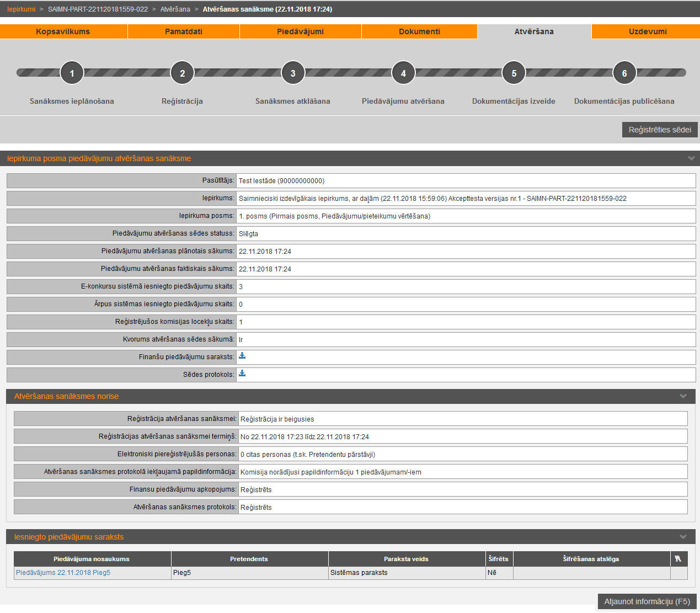Collapse the Iesniegto piedāvājumu saraksts section

[683, 537]
